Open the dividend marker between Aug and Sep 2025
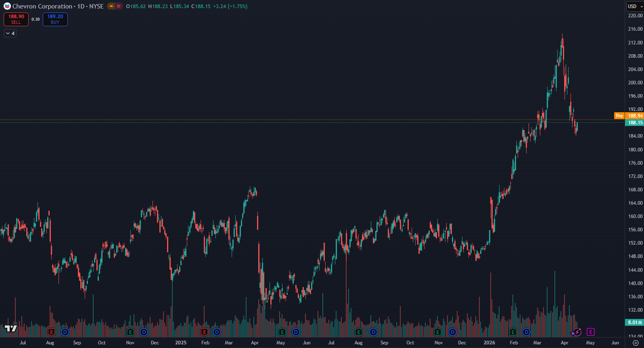Image resolution: width=644 pixels, height=348 pixels. coord(373,332)
